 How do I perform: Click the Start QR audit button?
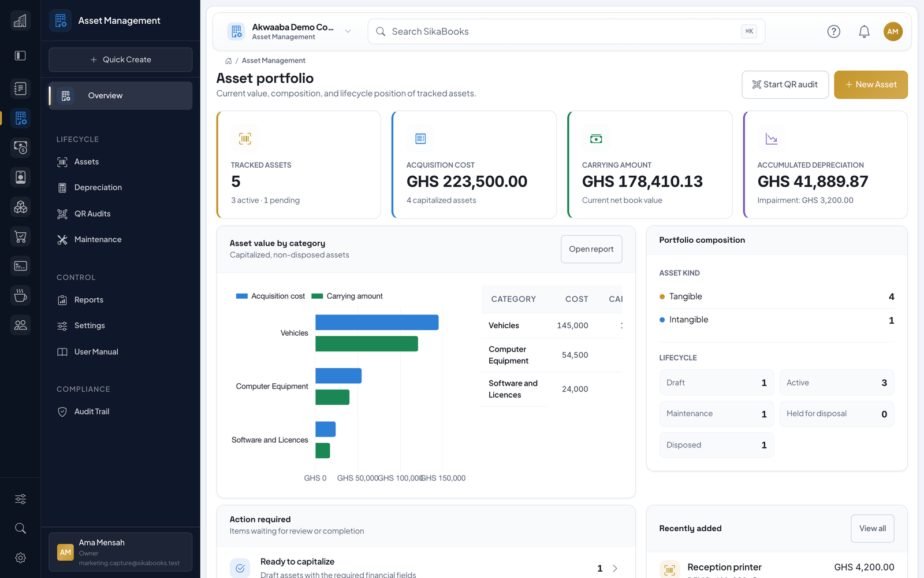[x=785, y=85]
